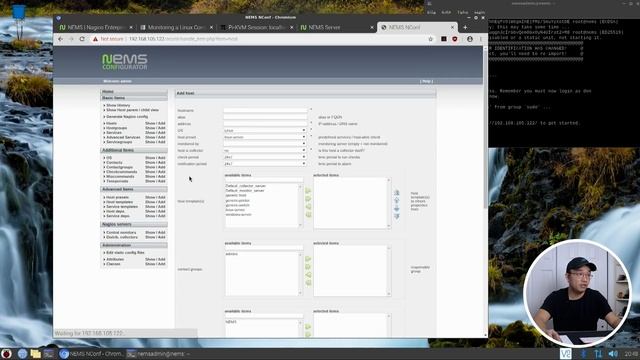Image resolution: width=640 pixels, height=360 pixels.
Task: Click third move arrow for host templates
Action: pyautogui.click(x=308, y=207)
